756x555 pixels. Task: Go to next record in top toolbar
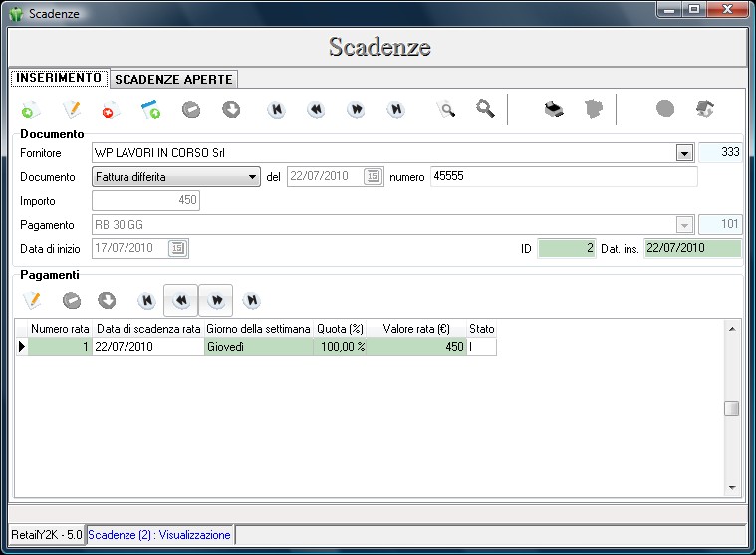click(x=357, y=109)
